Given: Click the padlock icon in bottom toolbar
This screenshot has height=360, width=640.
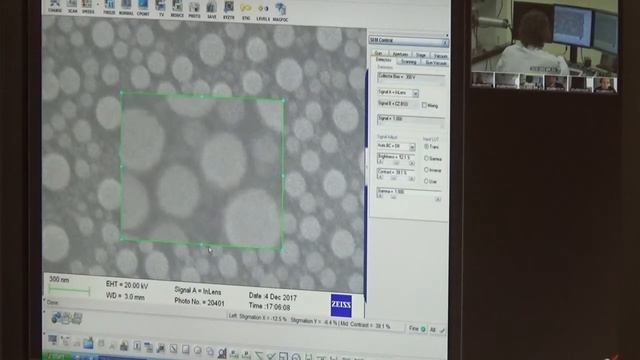Looking at the screenshot, I should (124, 346).
